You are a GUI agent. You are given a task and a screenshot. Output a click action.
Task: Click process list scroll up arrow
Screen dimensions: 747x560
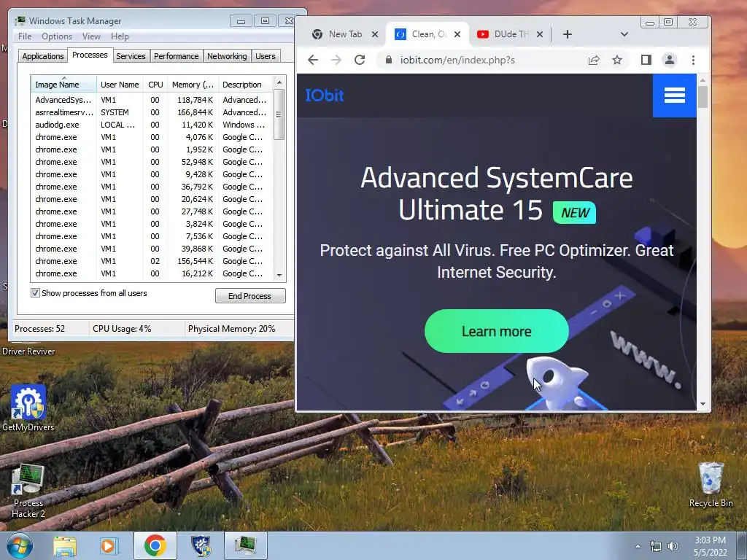[279, 82]
